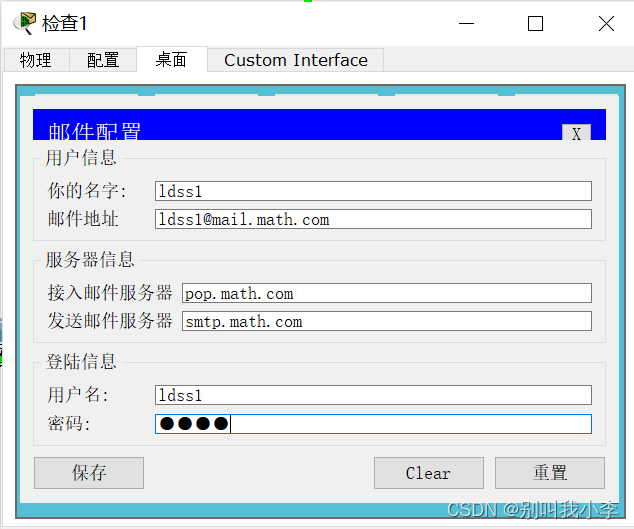The image size is (634, 529).
Task: Click the 检查1 window title text
Action: pyautogui.click(x=64, y=23)
